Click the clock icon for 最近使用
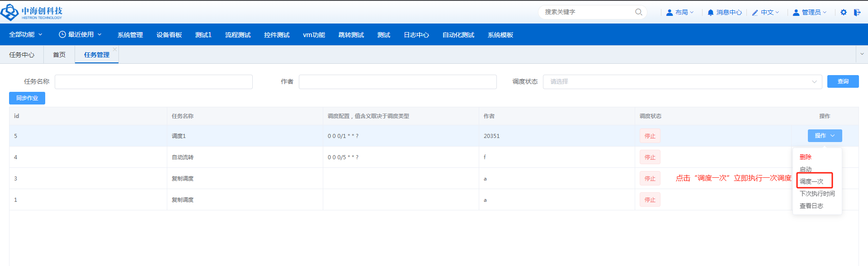 point(62,34)
